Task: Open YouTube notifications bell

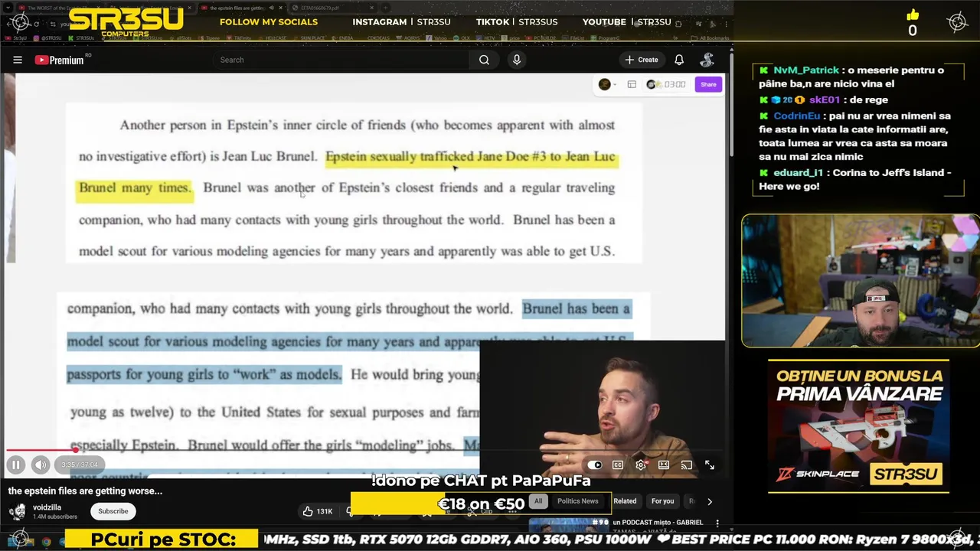Action: [x=679, y=60]
